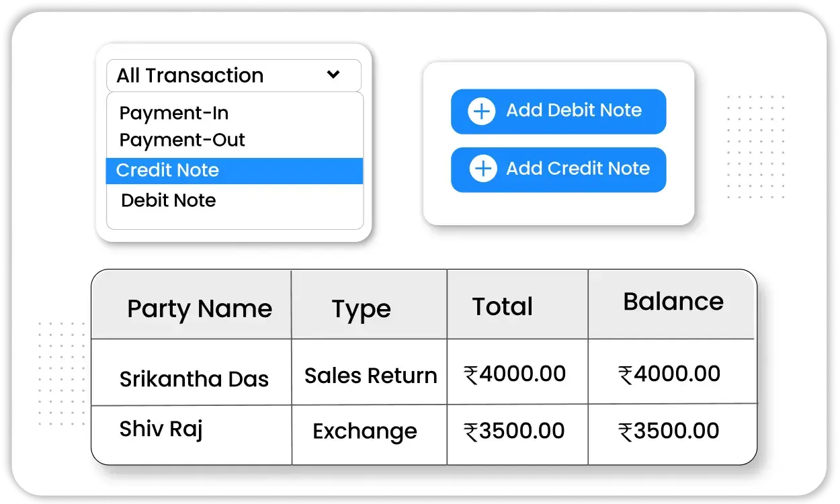
Task: Click the Party Name column header
Action: [200, 308]
